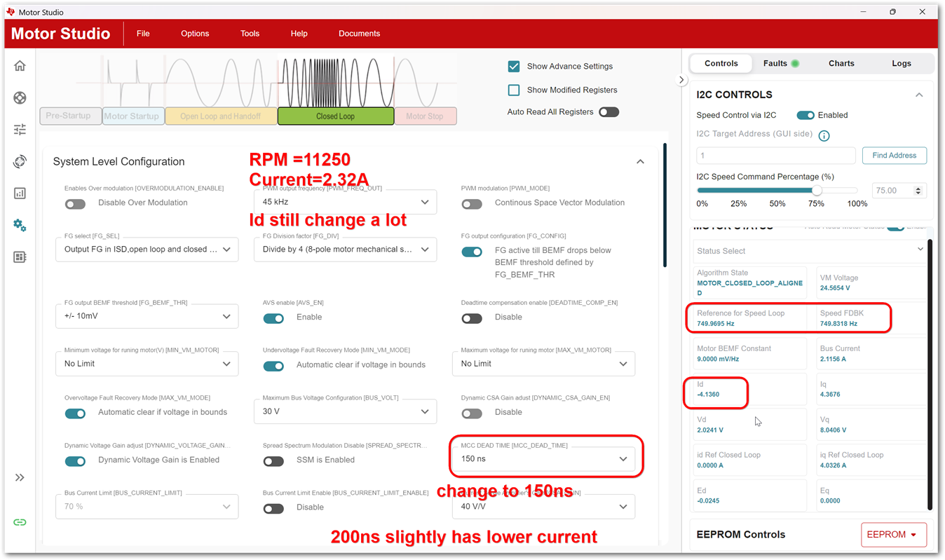This screenshot has width=945, height=560.
Task: Open FG Division factor dropdown
Action: (345, 250)
